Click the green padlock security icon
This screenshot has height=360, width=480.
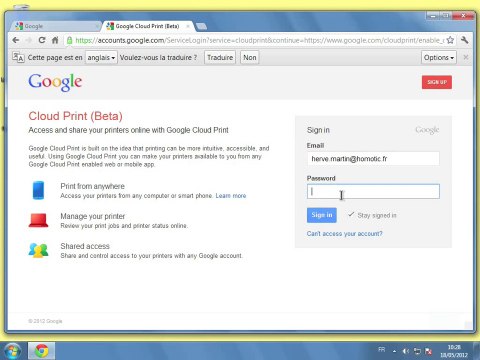pyautogui.click(x=69, y=40)
